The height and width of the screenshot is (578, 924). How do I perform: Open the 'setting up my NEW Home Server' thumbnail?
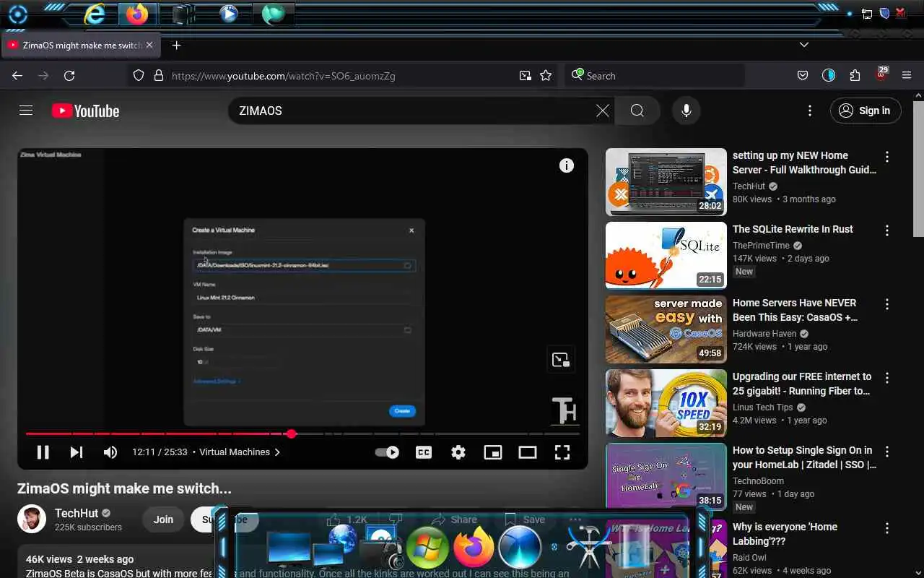(666, 182)
